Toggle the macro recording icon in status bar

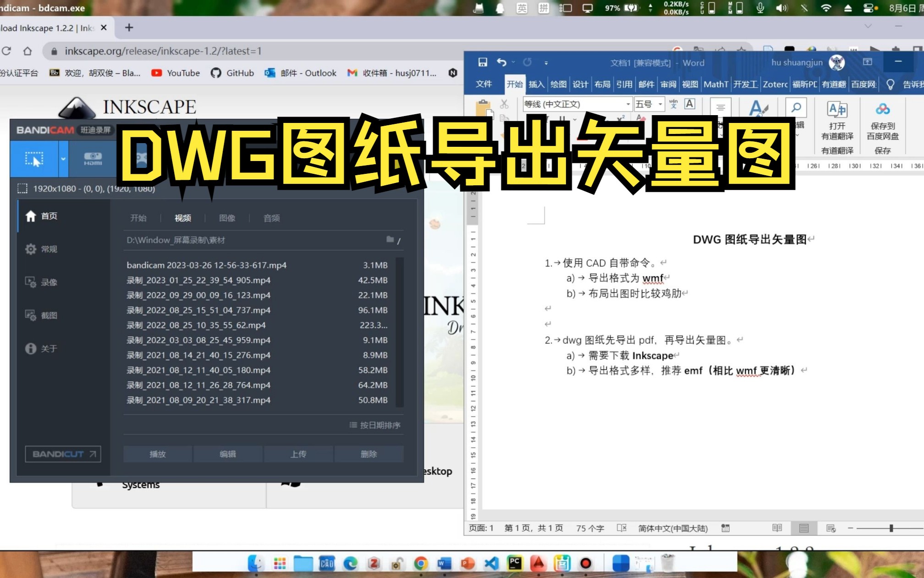click(x=725, y=528)
